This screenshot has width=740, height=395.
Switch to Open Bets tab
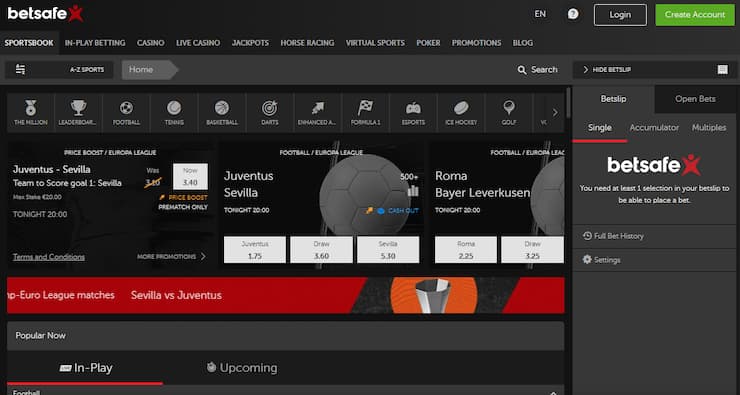tap(695, 99)
